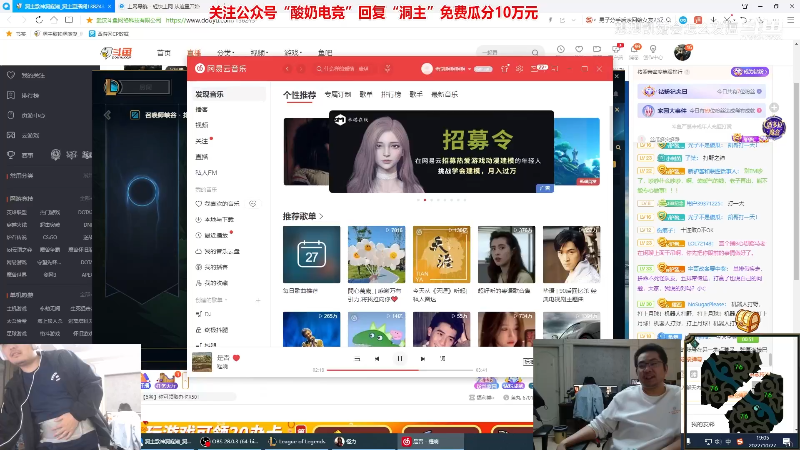The image size is (800, 450).
Task: Open the smiling flower balloons playlist cover
Action: click(377, 255)
